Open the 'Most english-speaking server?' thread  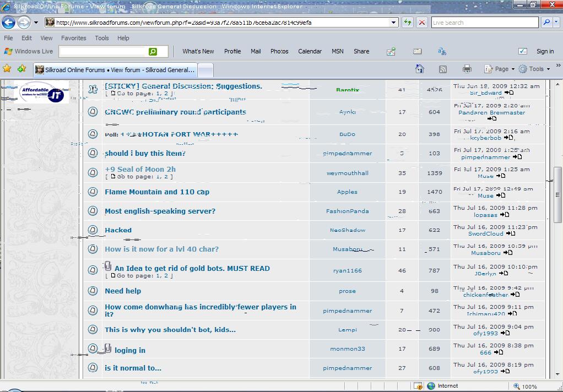(160, 211)
